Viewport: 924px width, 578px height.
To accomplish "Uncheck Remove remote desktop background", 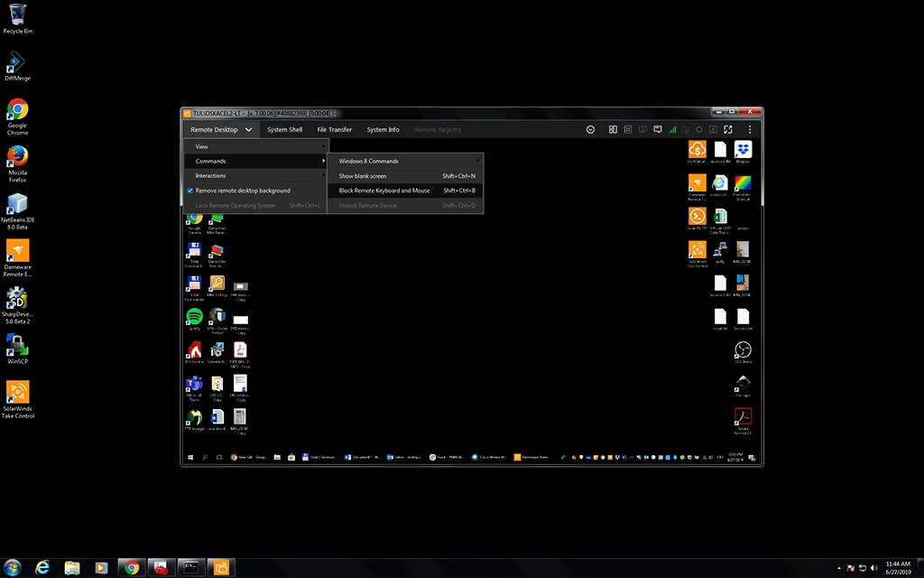I will pyautogui.click(x=189, y=191).
